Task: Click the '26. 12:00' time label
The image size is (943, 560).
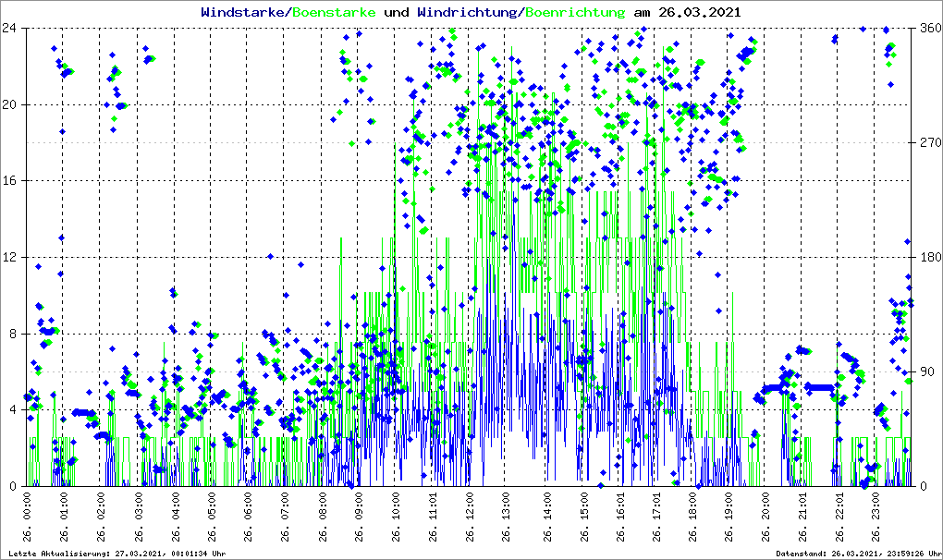Action: click(x=469, y=517)
